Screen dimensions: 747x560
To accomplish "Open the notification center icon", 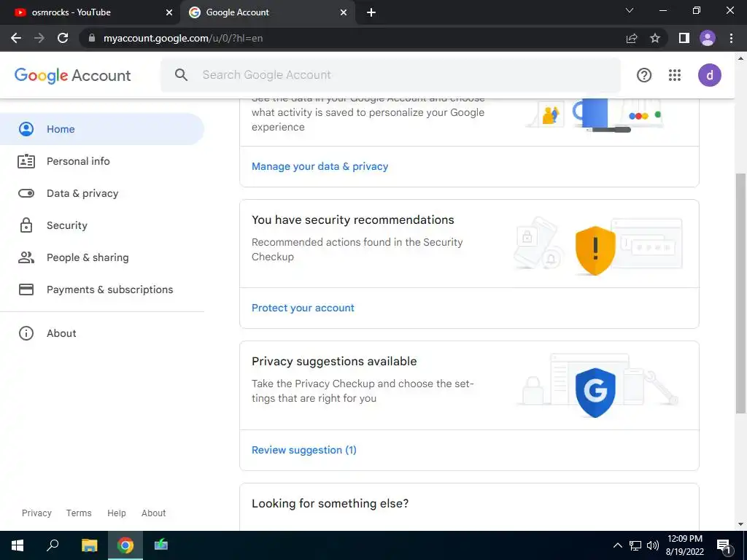I will click(x=724, y=546).
